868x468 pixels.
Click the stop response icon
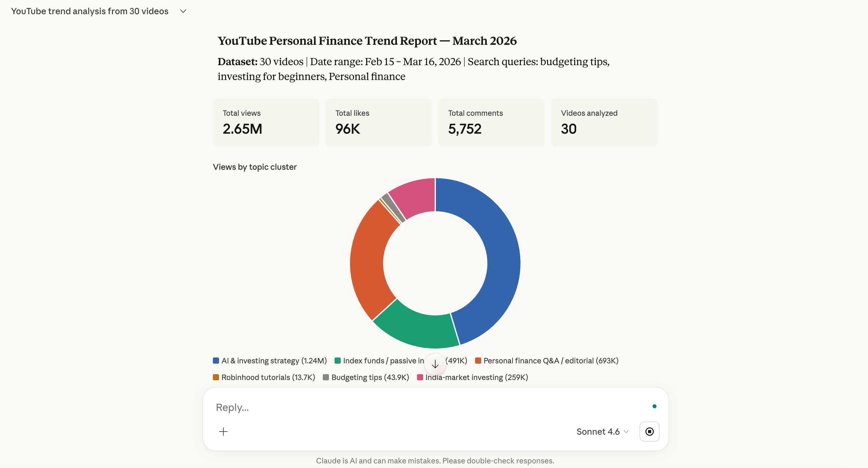[649, 431]
